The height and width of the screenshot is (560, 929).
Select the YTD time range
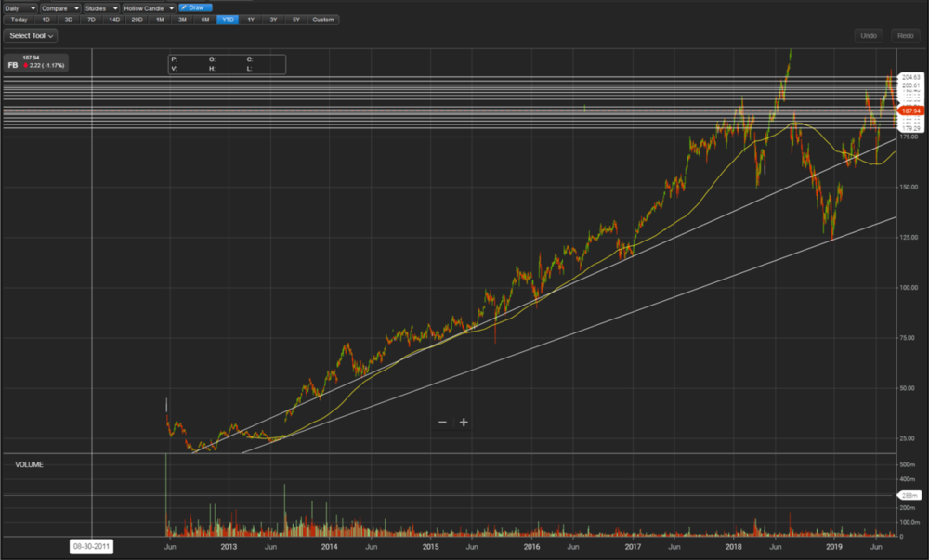pyautogui.click(x=228, y=20)
